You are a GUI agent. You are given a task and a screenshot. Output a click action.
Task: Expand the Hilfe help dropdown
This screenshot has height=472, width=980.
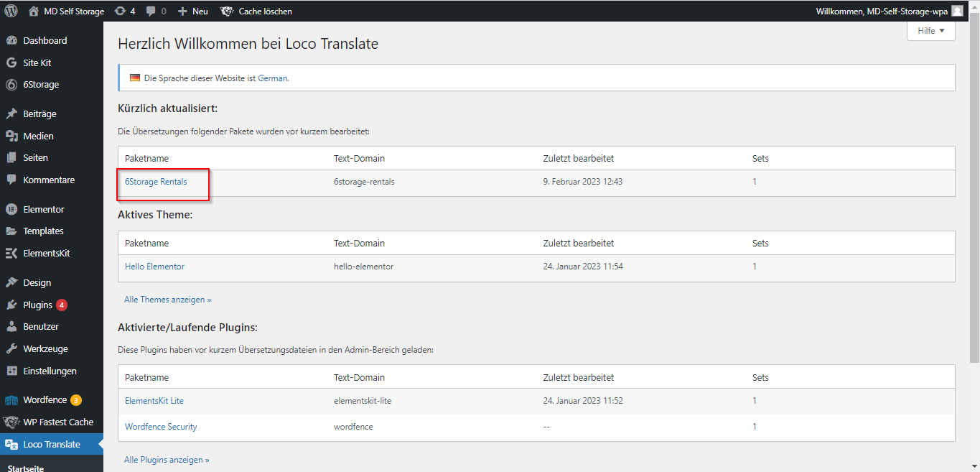(x=931, y=31)
